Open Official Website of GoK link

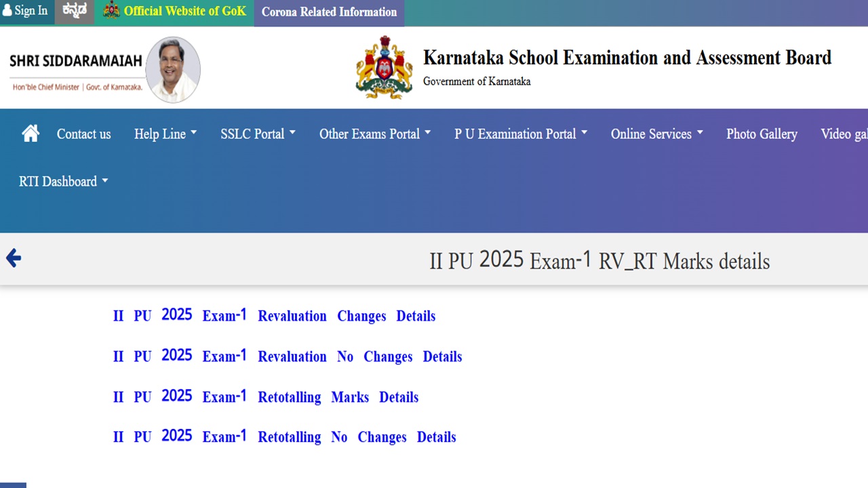[175, 12]
